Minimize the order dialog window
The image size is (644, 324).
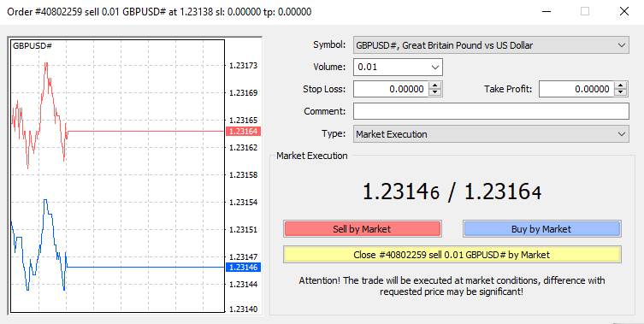point(546,11)
